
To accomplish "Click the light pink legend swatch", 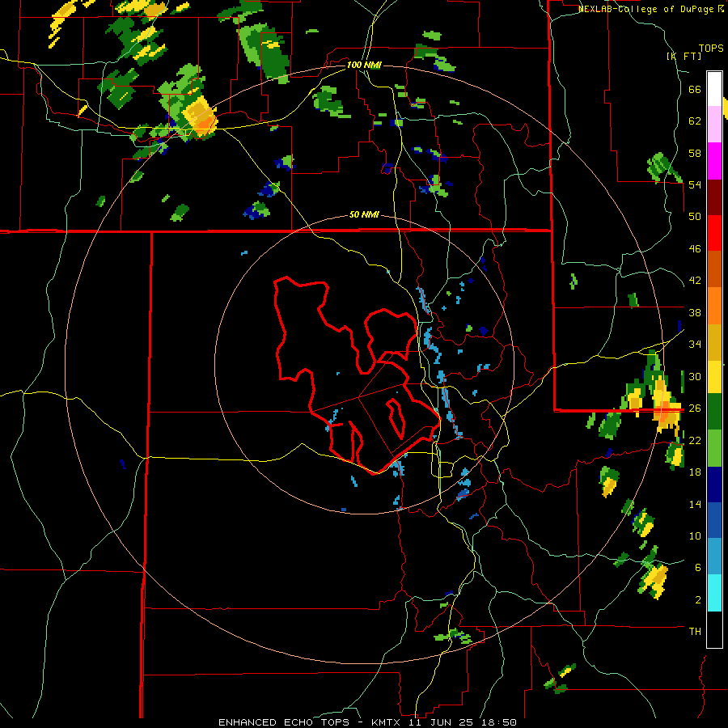I will (x=714, y=124).
